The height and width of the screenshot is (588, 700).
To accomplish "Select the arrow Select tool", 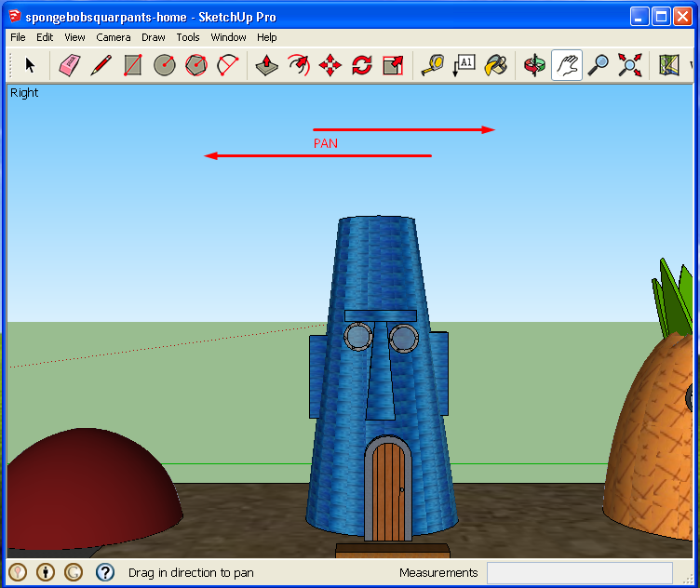I will click(30, 65).
